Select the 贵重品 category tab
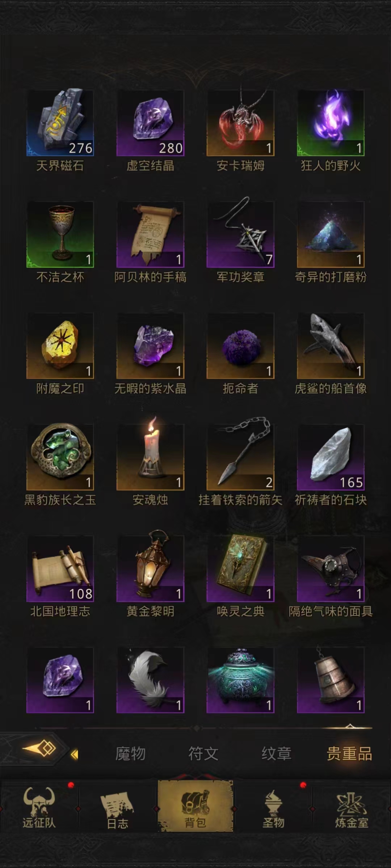Image resolution: width=391 pixels, height=868 pixels. coord(349,754)
